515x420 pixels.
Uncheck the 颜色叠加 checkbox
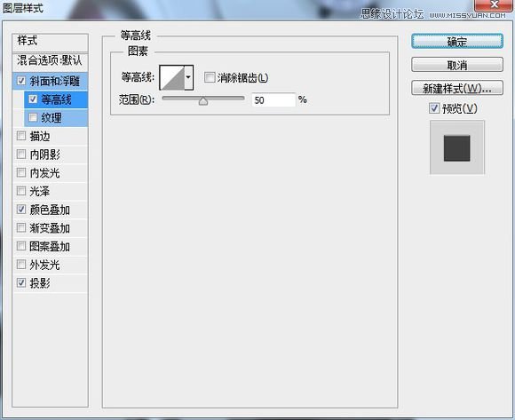[x=21, y=210]
